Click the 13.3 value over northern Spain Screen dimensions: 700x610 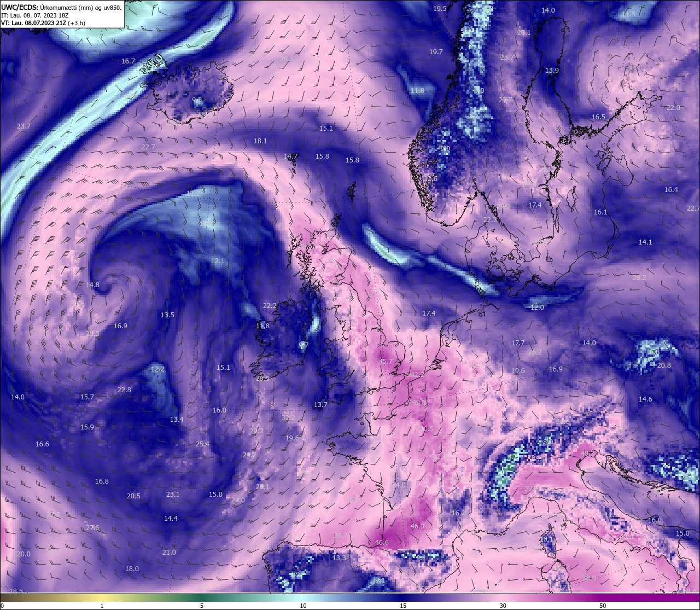(x=340, y=558)
